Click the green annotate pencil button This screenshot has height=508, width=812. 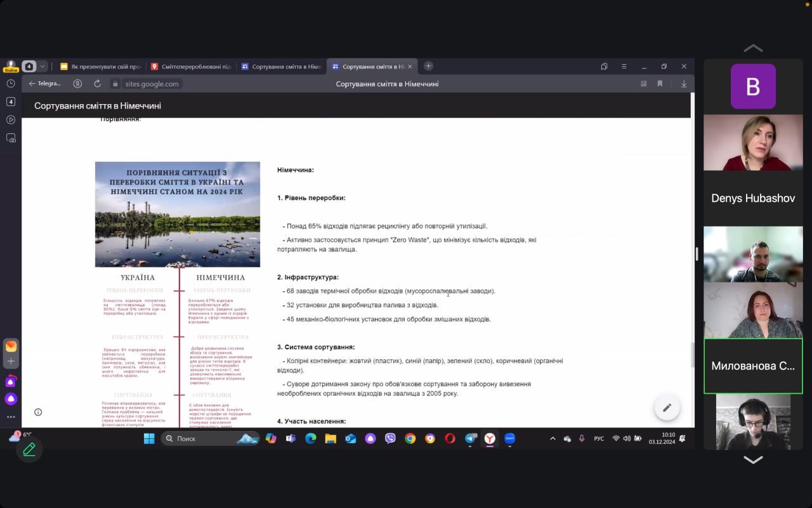point(29,450)
